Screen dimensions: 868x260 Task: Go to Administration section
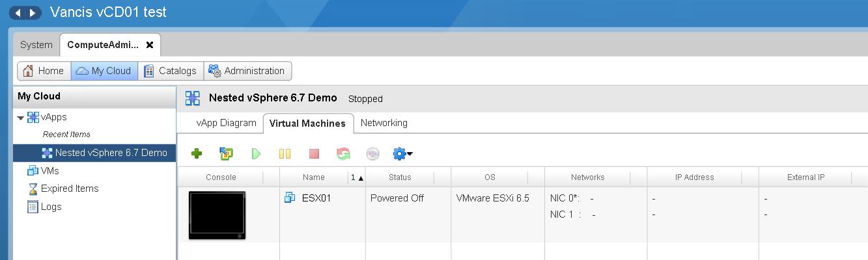247,71
